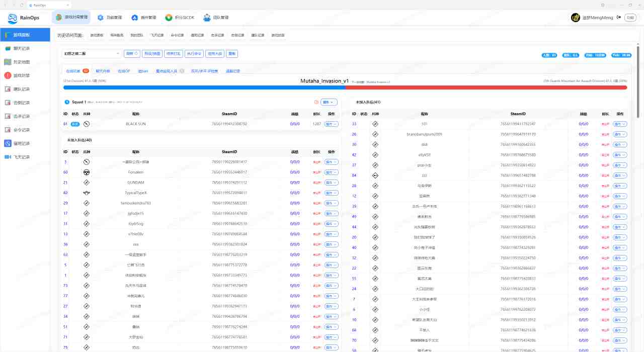644x352 pixels.
Task: Open 操作 dropdown for GUNDAM row
Action: point(331,183)
